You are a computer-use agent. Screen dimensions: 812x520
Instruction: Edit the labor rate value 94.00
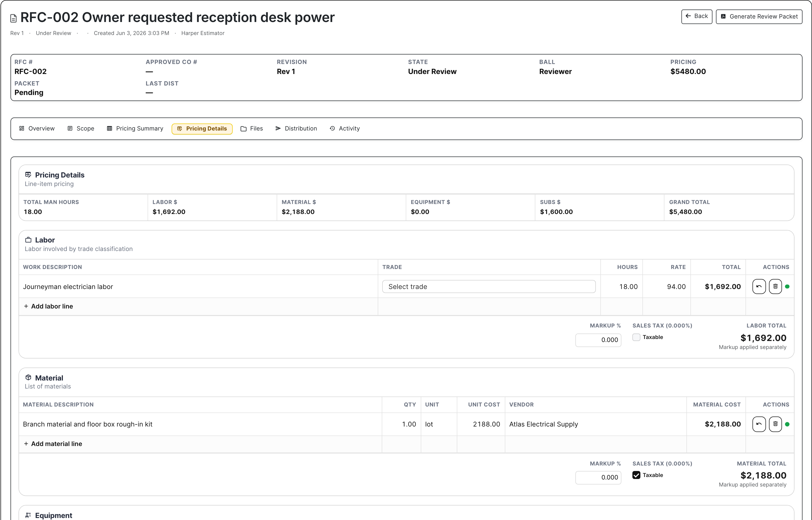pyautogui.click(x=666, y=287)
